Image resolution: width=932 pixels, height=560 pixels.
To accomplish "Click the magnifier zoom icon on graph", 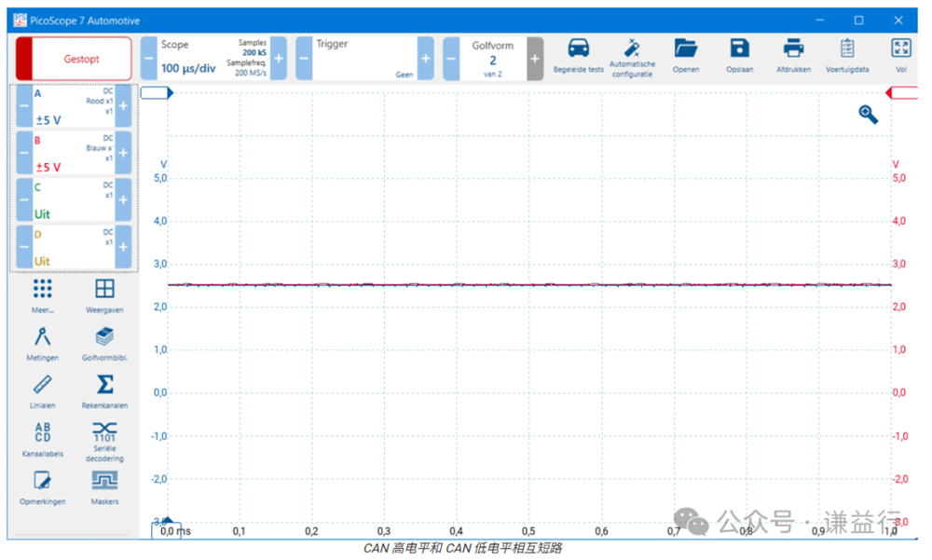I will 868,115.
